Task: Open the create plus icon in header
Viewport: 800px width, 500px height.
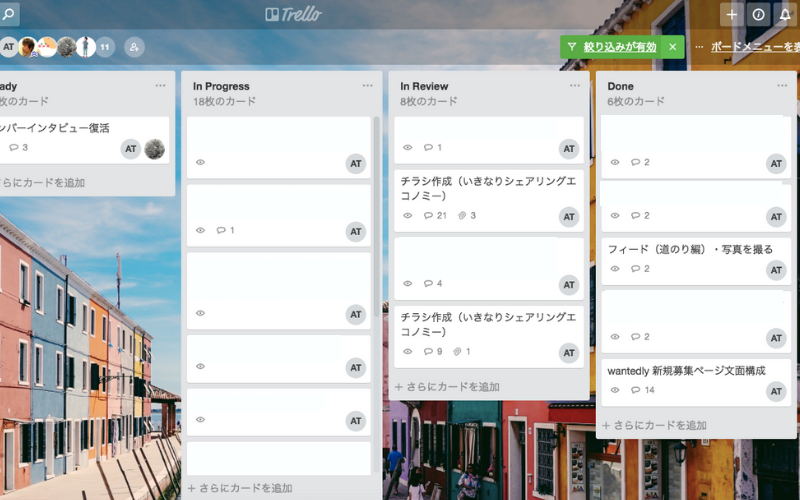Action: click(x=732, y=14)
